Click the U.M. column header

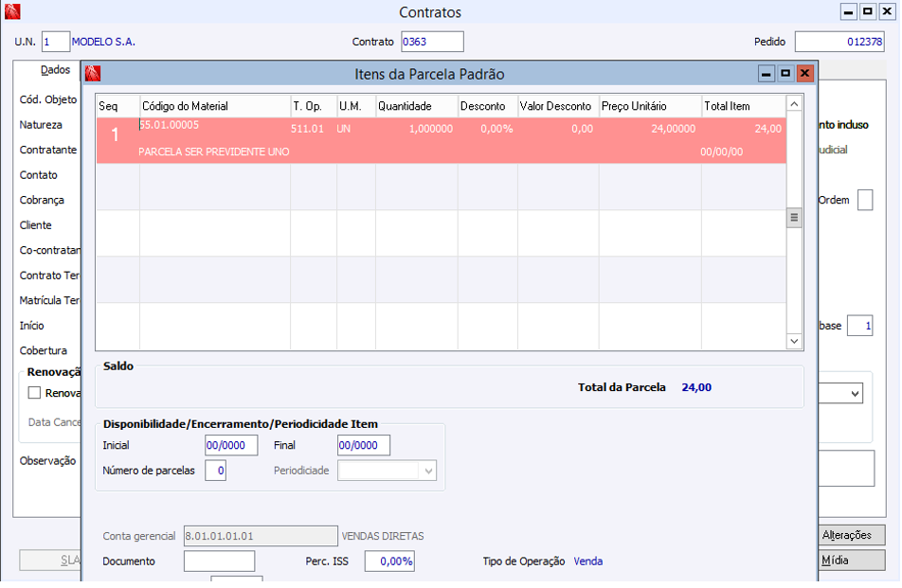[x=356, y=106]
